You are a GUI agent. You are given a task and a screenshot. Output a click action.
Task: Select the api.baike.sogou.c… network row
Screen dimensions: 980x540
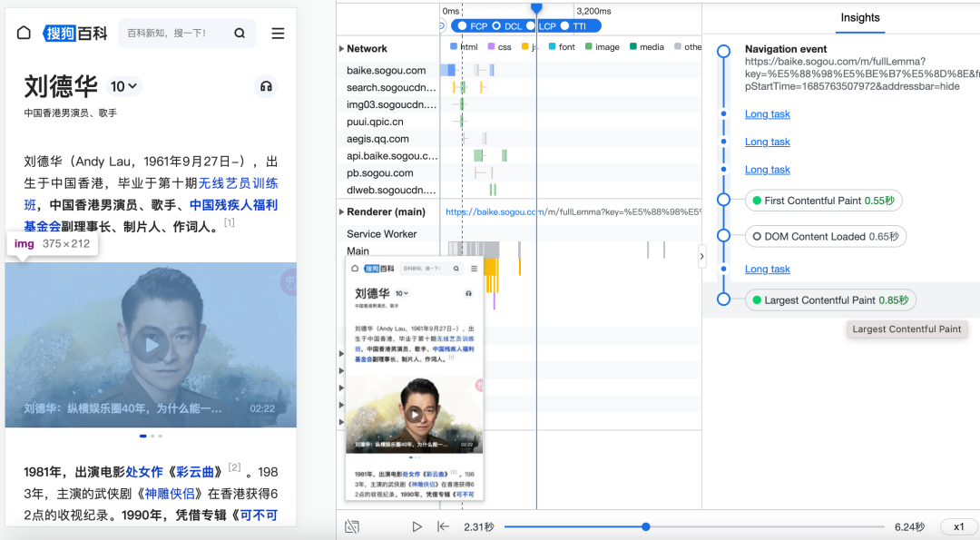pyautogui.click(x=519, y=155)
